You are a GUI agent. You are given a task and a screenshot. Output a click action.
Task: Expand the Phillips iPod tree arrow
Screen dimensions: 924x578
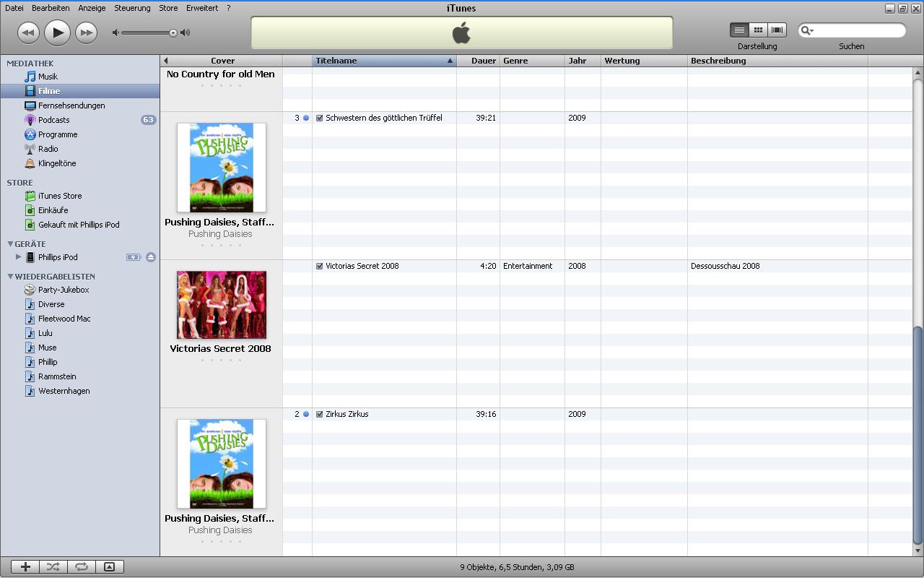click(19, 256)
